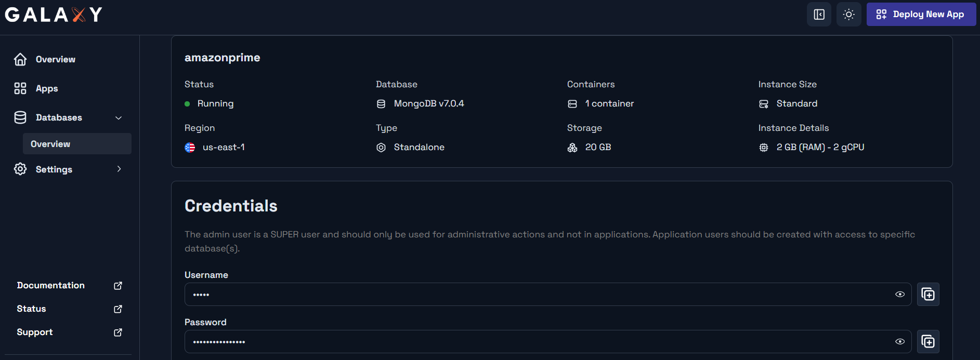Click Deploy New App button
Screen dimensions: 980x360
click(921, 15)
